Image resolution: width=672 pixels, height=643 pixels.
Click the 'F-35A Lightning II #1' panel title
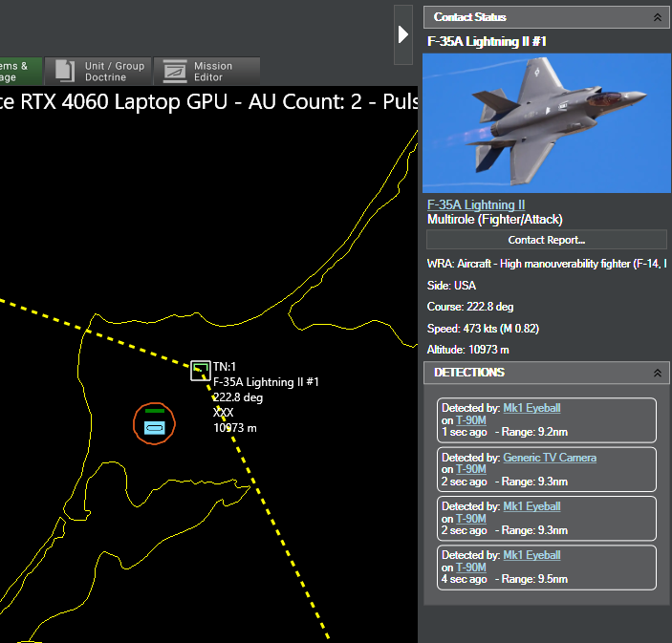[x=487, y=41]
